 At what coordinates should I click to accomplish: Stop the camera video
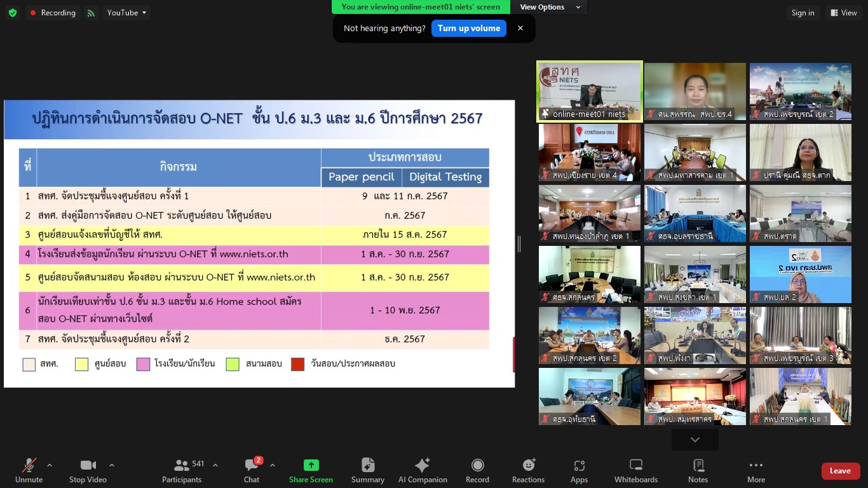[x=88, y=471]
